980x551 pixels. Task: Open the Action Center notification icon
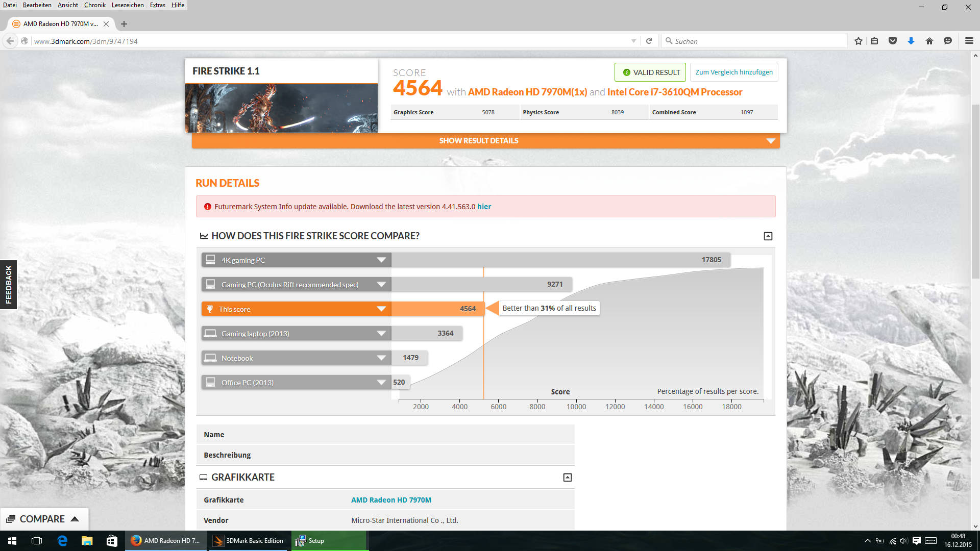point(917,541)
